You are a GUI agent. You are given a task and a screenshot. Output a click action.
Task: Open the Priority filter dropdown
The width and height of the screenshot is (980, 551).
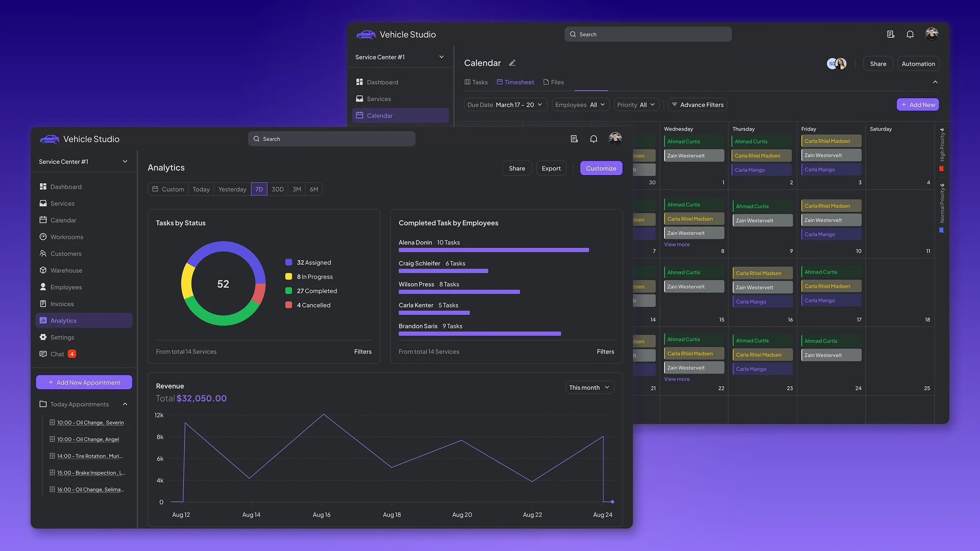coord(635,105)
